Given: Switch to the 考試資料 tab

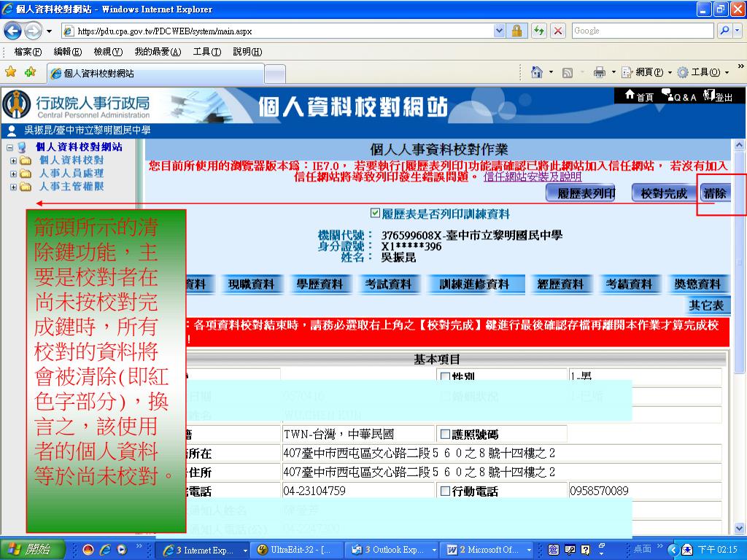Looking at the screenshot, I should pyautogui.click(x=388, y=284).
